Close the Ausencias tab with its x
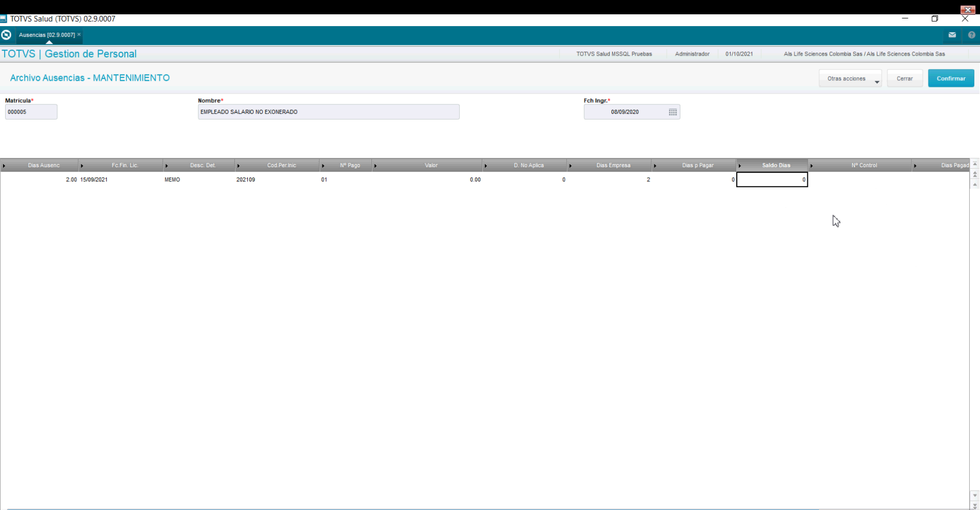 point(79,34)
